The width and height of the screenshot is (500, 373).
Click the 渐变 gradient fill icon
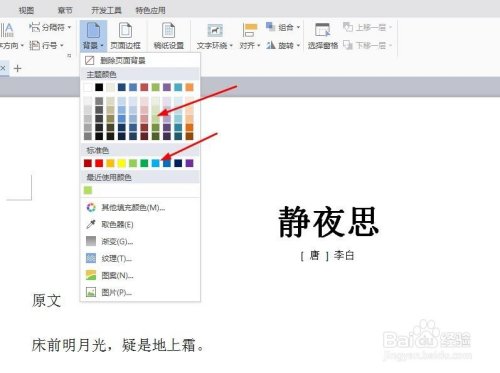[91, 241]
